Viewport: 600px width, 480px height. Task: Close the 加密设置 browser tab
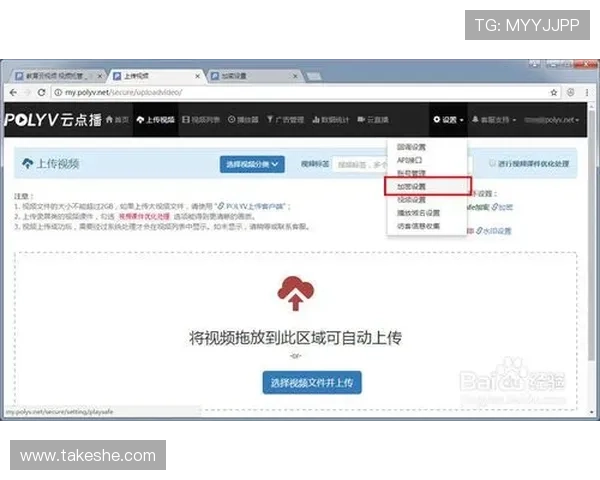pos(295,76)
